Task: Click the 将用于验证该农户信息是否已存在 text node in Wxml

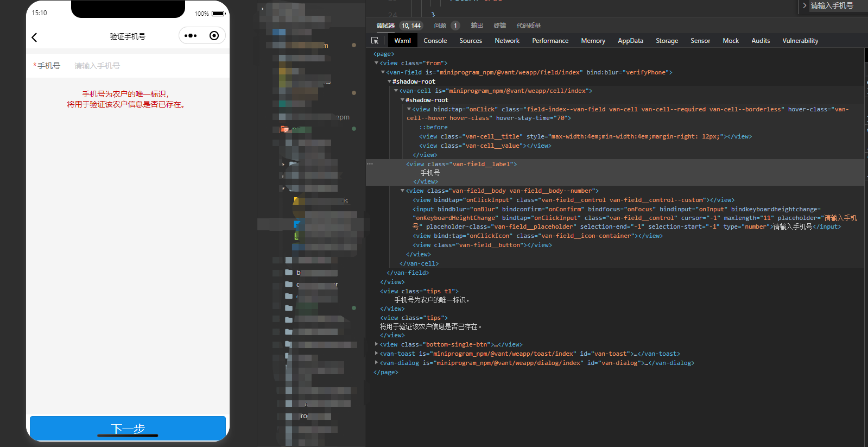Action: [x=430, y=326]
